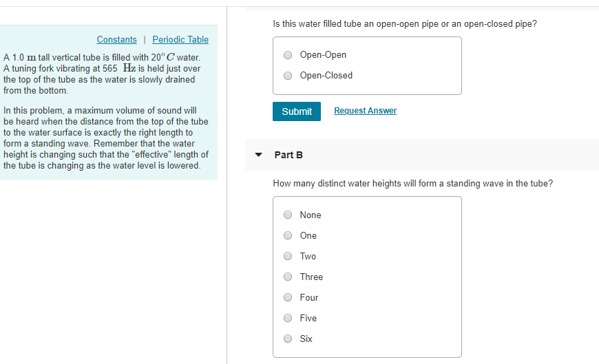Click the paragraph starting 'A 1.0 m tall'
The image size is (599, 364).
click(102, 74)
